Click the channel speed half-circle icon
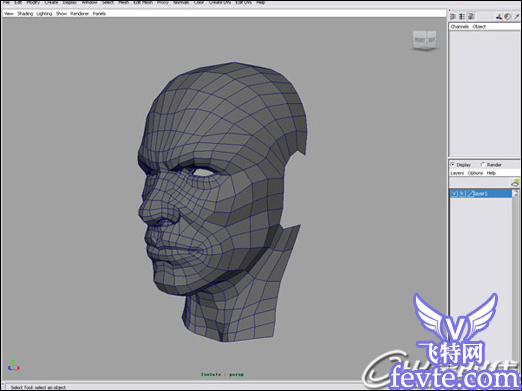 tap(507, 16)
